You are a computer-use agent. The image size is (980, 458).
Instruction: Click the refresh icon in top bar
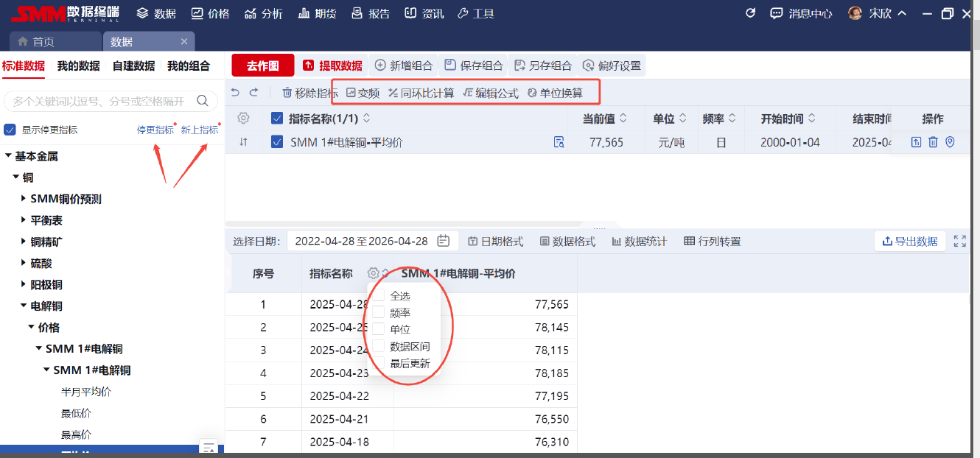[x=751, y=13]
